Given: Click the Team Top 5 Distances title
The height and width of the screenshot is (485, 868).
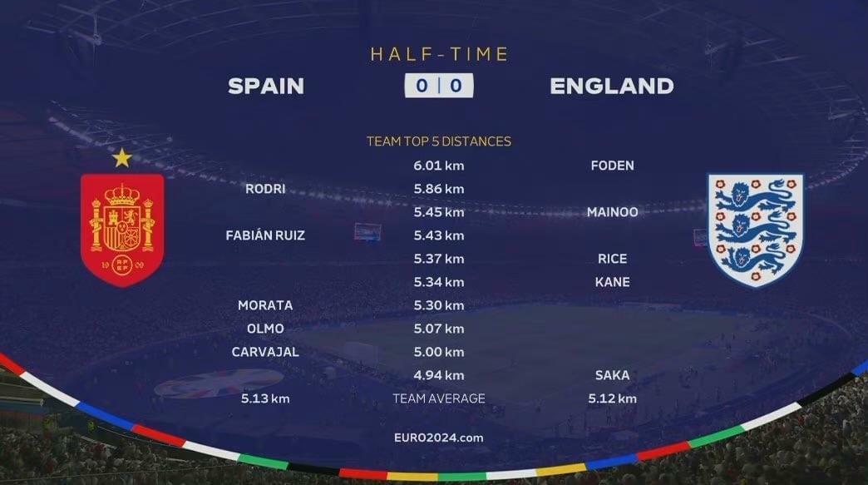Looking at the screenshot, I should tap(439, 141).
